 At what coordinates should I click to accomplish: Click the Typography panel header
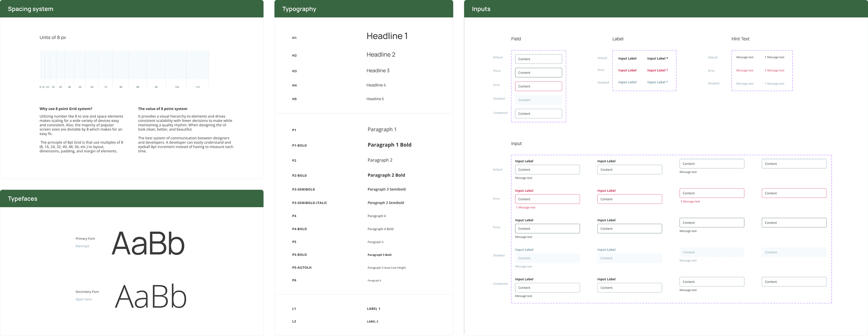(x=299, y=9)
